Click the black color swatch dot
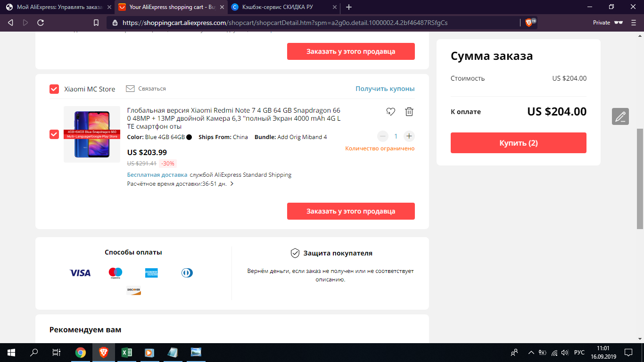 [x=189, y=137]
